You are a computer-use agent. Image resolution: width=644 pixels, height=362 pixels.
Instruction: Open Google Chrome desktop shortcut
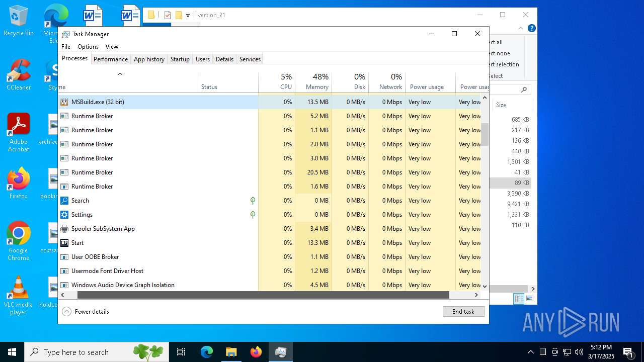[x=19, y=241]
